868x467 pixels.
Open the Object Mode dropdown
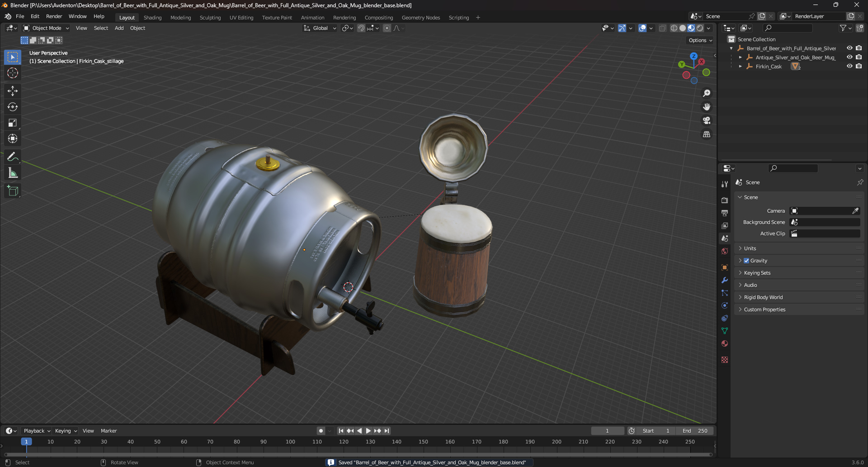point(46,28)
